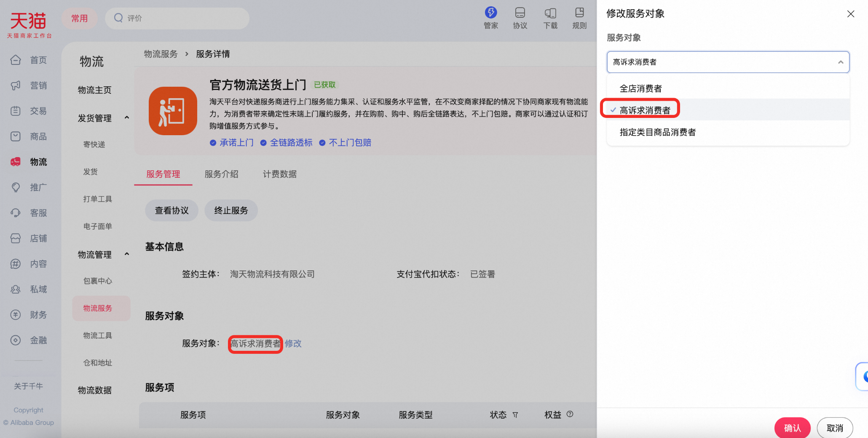This screenshot has height=438, width=868.
Task: Click the 不上门包赔 feature tag
Action: click(346, 143)
